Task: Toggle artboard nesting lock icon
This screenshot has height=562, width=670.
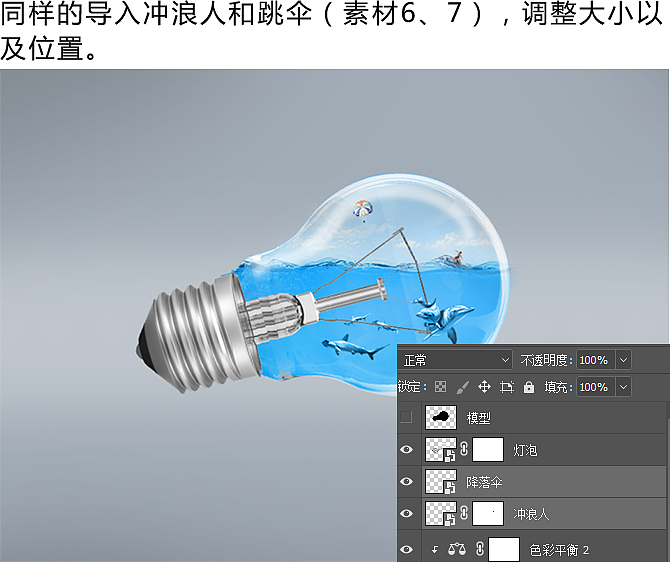Action: tap(506, 387)
